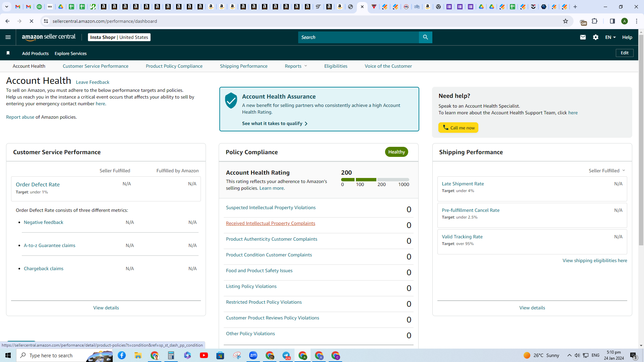Open Late Shipment Rate link
Screen dimensions: 644x362
point(463,184)
